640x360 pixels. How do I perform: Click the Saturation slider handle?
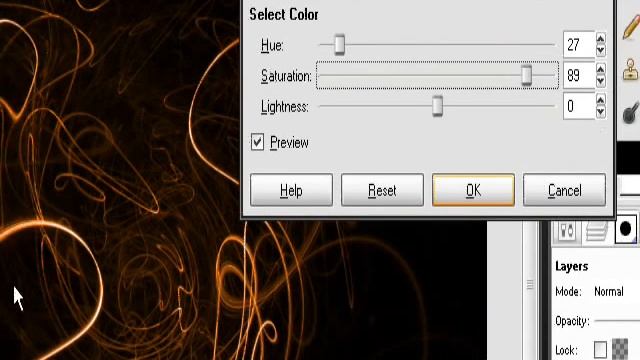tap(527, 75)
